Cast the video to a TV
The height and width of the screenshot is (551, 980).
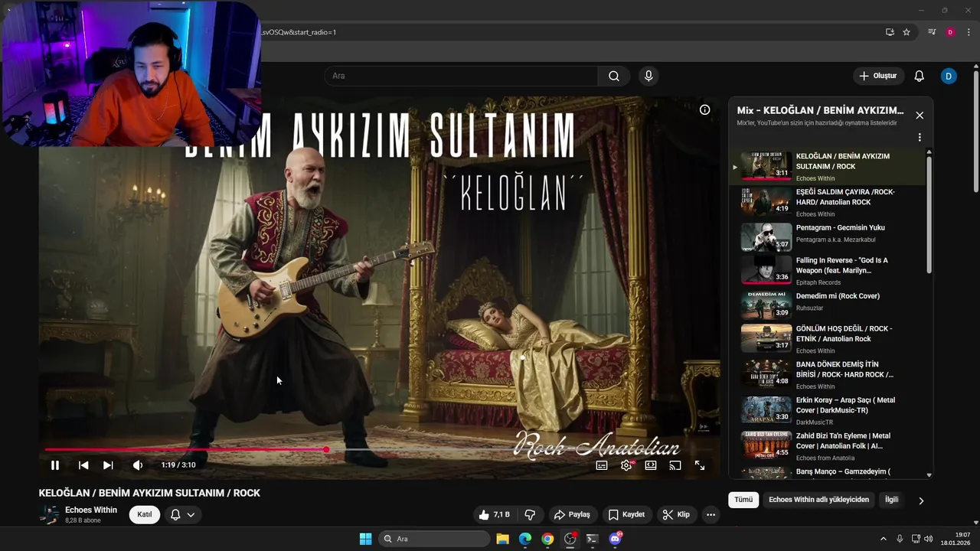675,465
